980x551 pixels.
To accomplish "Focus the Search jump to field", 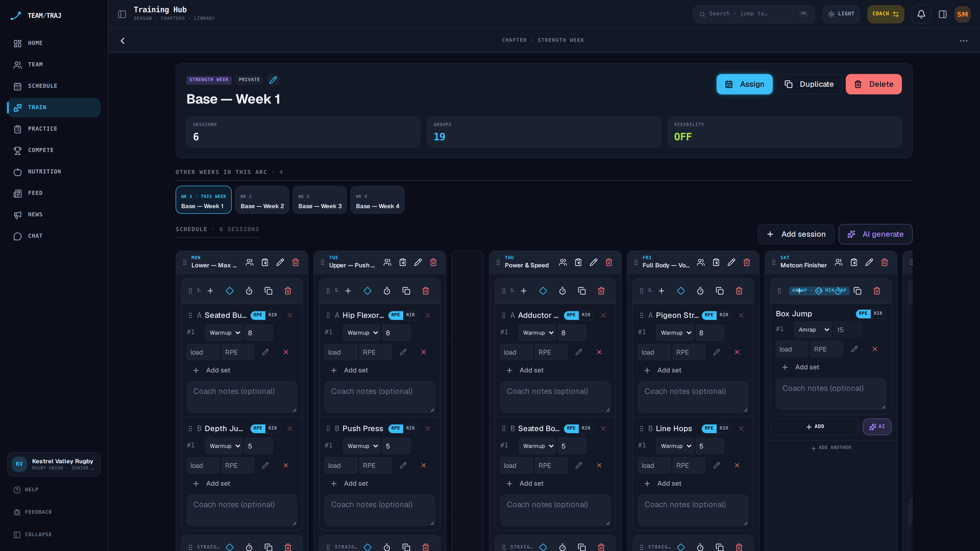I will pos(754,14).
